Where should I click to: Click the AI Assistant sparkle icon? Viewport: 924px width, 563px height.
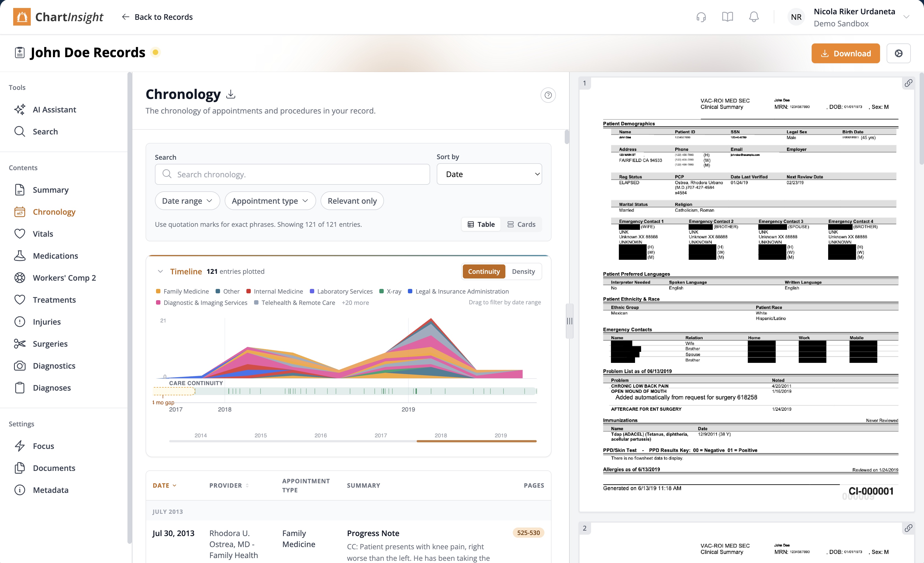tap(20, 109)
